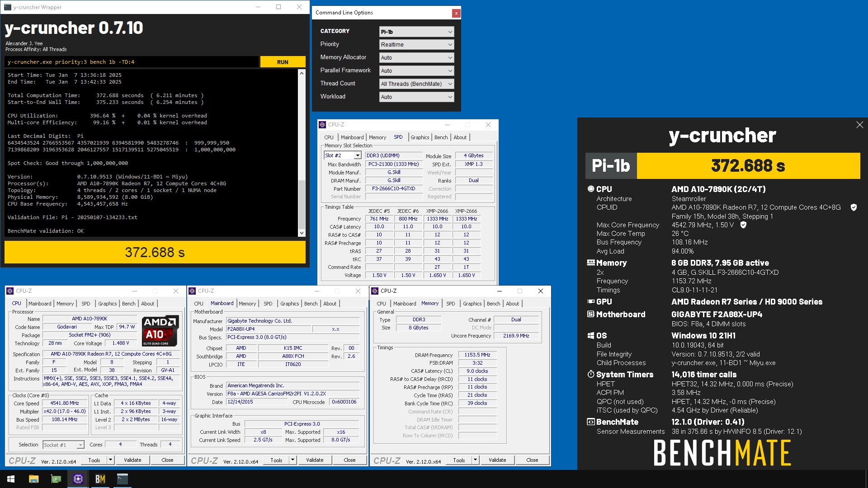Expand Tools arrow in CPU-Z CPU window
The image size is (868, 488).
(110, 460)
